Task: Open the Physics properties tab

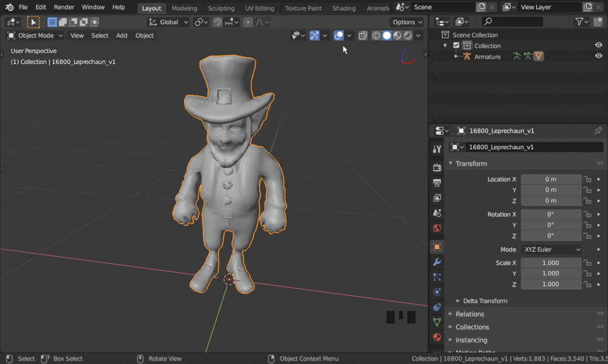Action: tap(437, 292)
